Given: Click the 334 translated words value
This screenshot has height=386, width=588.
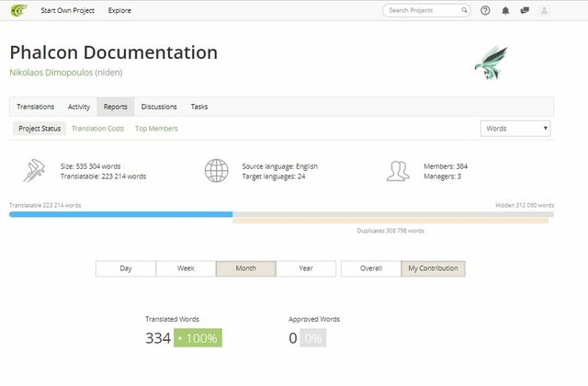Looking at the screenshot, I should 158,338.
